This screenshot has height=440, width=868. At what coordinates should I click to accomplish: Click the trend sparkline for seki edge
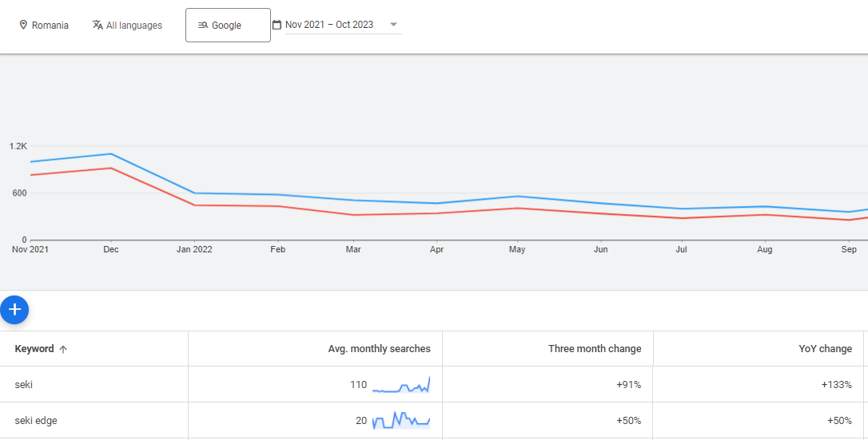point(401,420)
